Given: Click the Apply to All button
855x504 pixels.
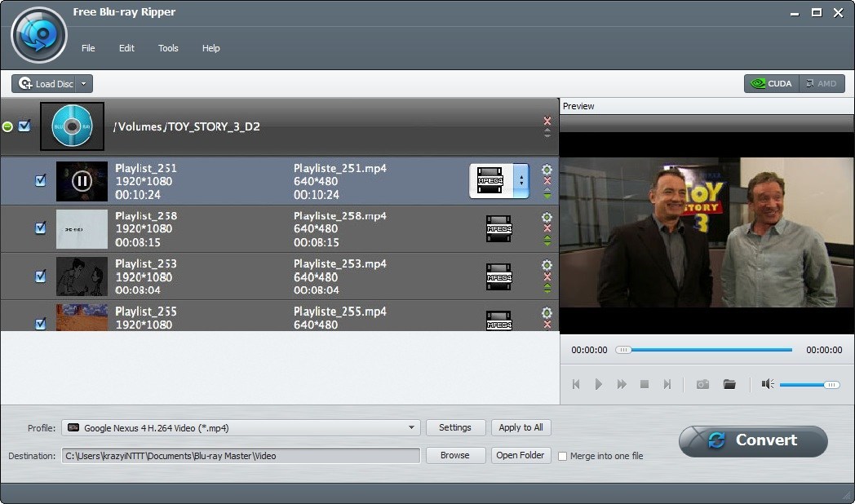Looking at the screenshot, I should point(521,428).
